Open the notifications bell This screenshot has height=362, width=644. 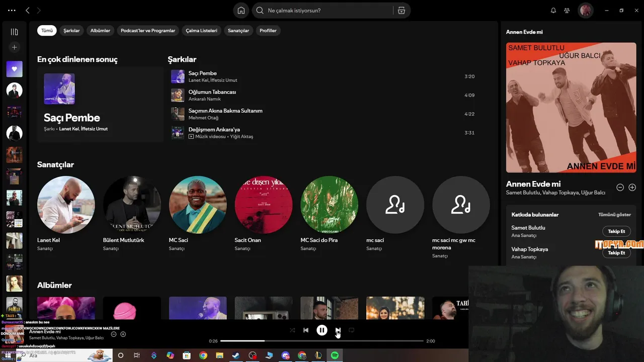tap(553, 11)
